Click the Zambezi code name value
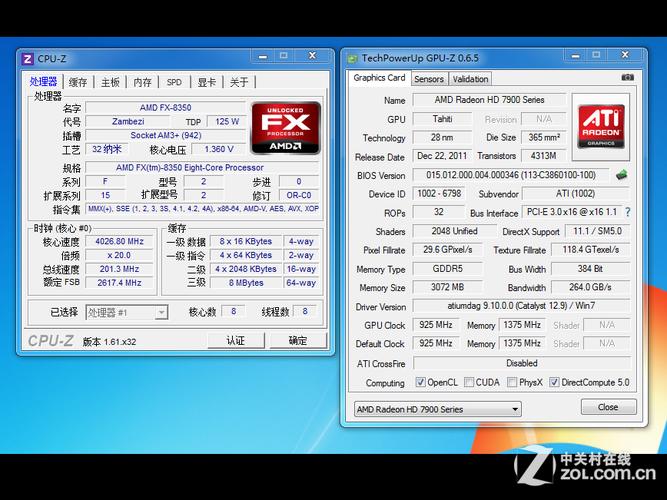 coord(128,121)
